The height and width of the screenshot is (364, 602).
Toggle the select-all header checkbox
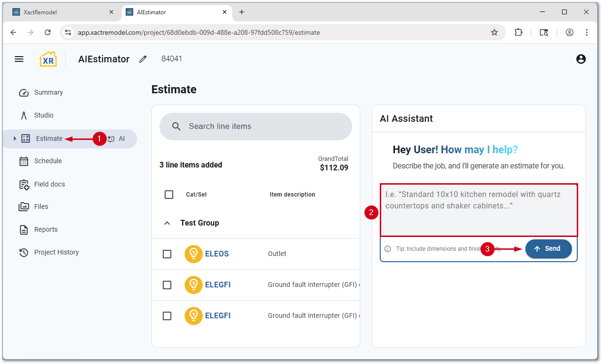coord(169,195)
